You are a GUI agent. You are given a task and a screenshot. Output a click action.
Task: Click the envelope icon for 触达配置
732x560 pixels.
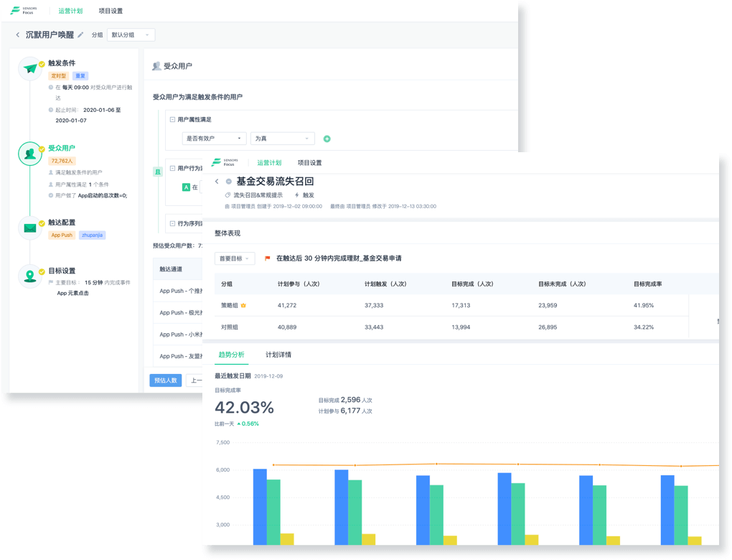pyautogui.click(x=29, y=228)
